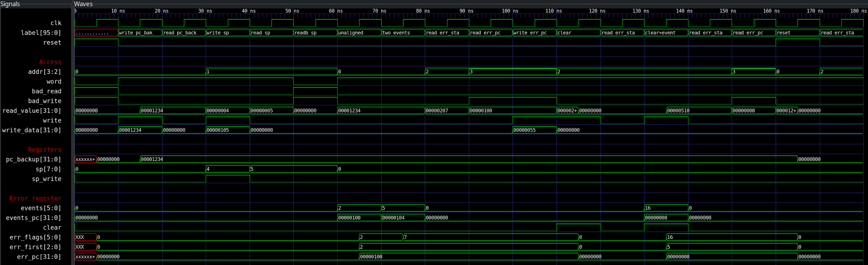Click the 'read pc_back' label value
This screenshot has width=868, height=265.
click(x=184, y=33)
